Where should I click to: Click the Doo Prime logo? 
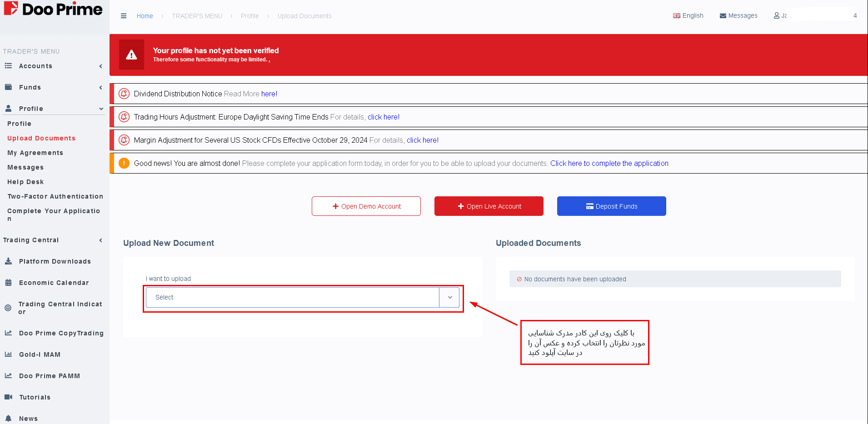coord(53,9)
